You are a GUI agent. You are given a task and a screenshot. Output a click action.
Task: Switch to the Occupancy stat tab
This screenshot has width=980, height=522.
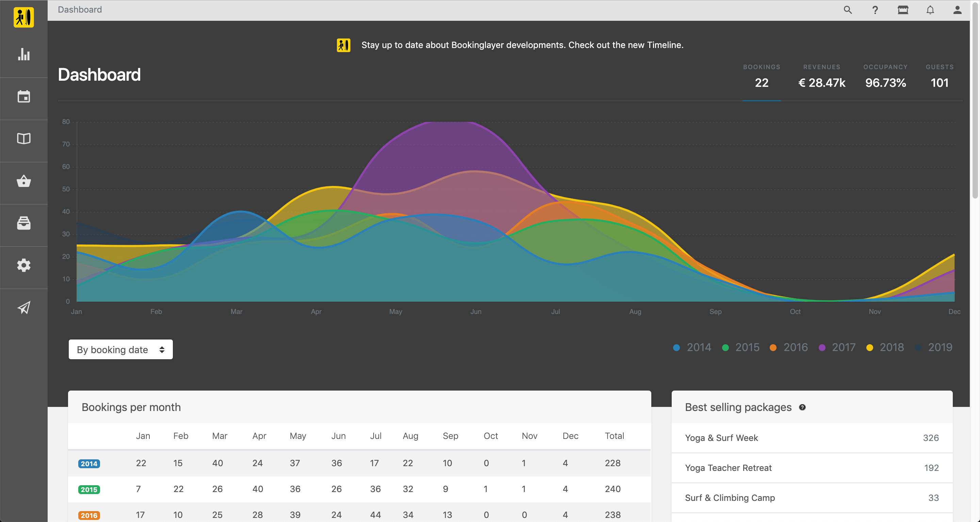point(885,77)
